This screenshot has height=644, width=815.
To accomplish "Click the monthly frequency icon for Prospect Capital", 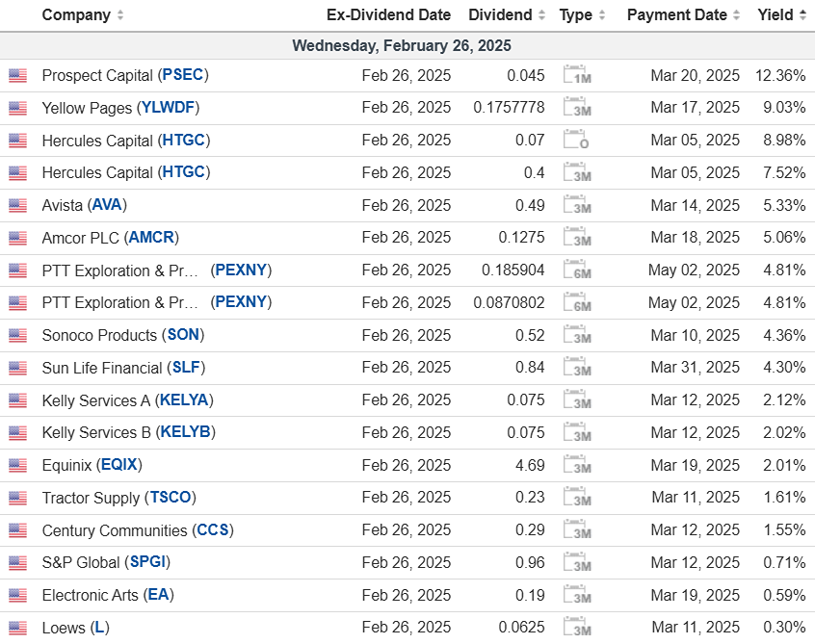I will 576,75.
